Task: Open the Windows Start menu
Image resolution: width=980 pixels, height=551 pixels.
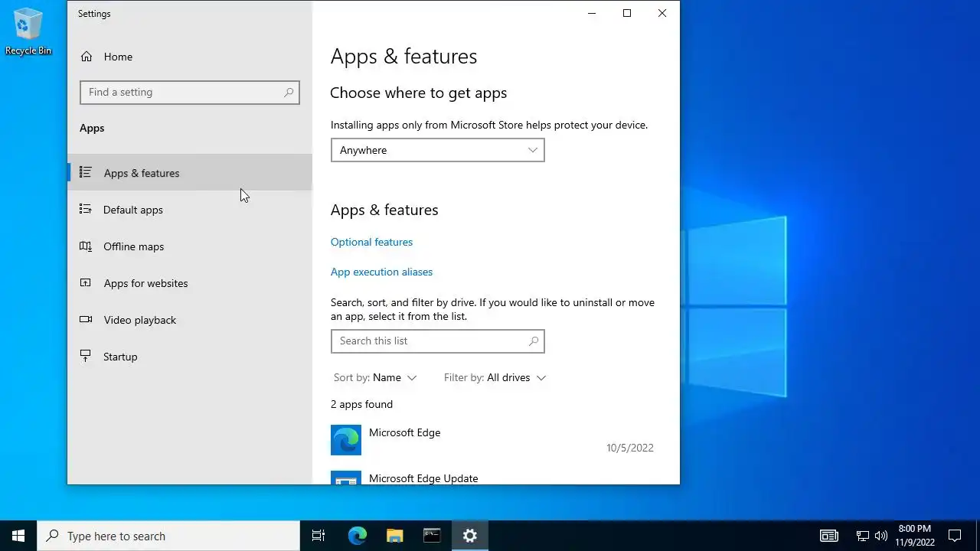Action: [18, 536]
